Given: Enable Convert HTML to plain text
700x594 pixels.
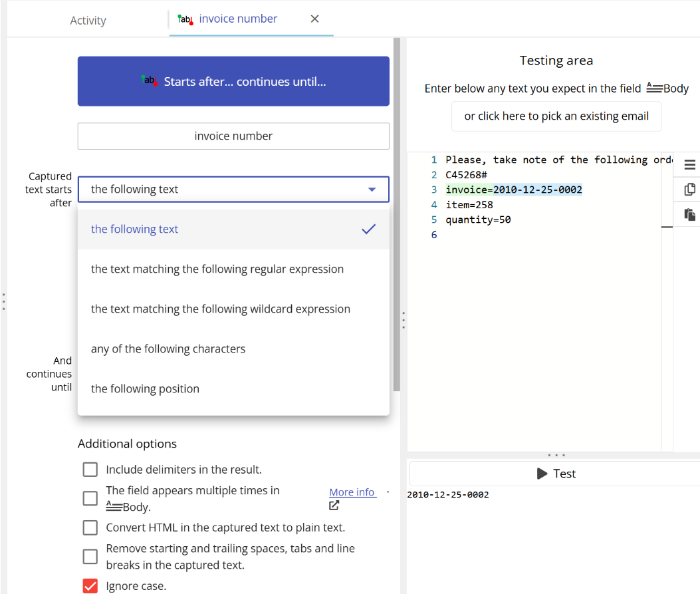Looking at the screenshot, I should pyautogui.click(x=90, y=527).
